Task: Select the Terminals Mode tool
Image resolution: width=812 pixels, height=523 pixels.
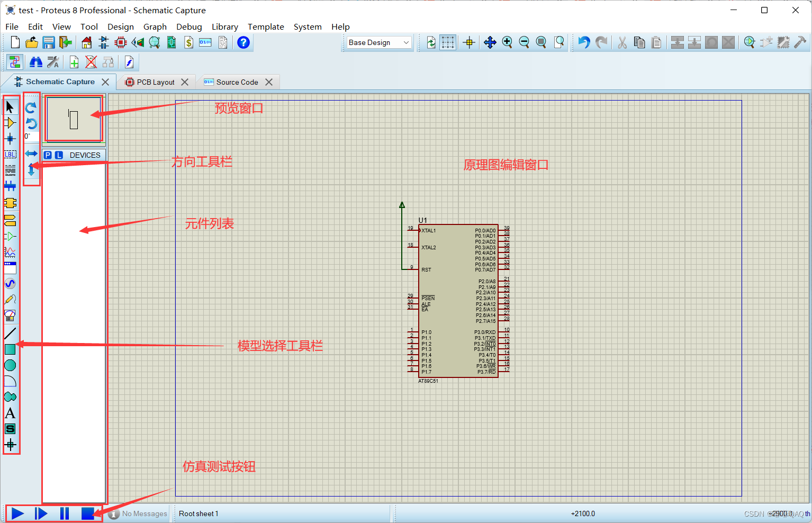Action: click(x=10, y=220)
